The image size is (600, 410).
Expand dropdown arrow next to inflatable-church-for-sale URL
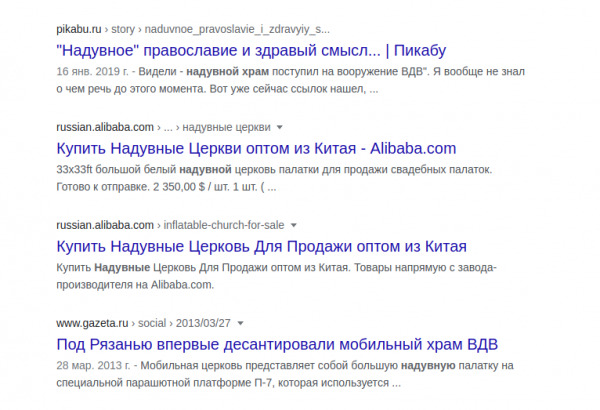[x=293, y=225]
